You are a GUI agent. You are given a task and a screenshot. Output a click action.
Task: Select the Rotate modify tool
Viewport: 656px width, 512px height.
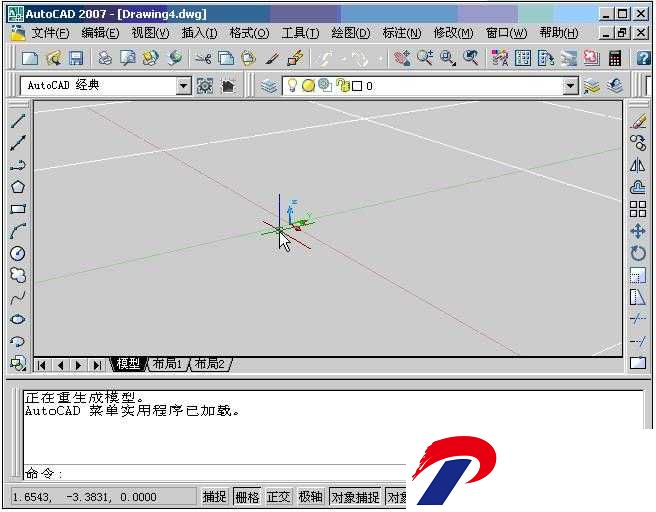pos(638,253)
